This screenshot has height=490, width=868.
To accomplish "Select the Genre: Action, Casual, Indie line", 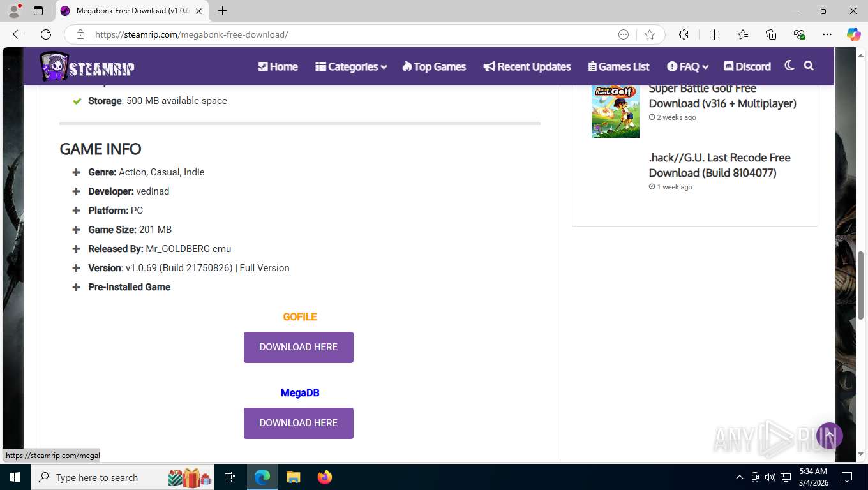I will (x=146, y=172).
